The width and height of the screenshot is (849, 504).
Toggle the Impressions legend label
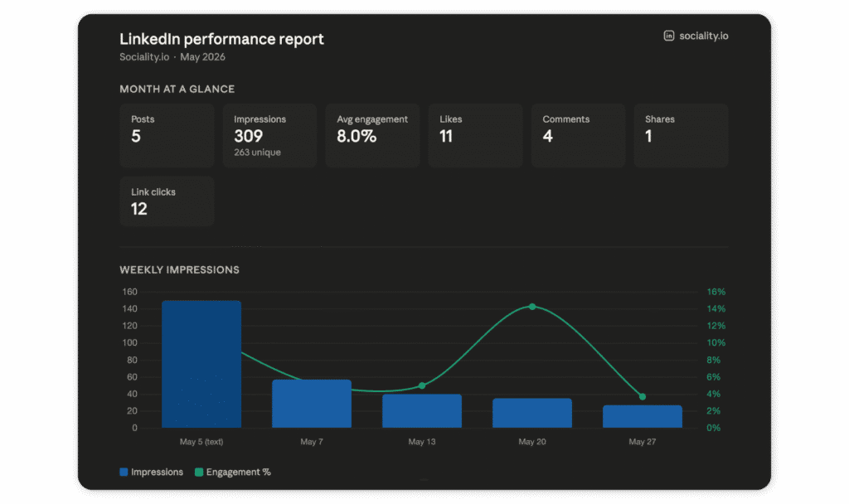[157, 472]
